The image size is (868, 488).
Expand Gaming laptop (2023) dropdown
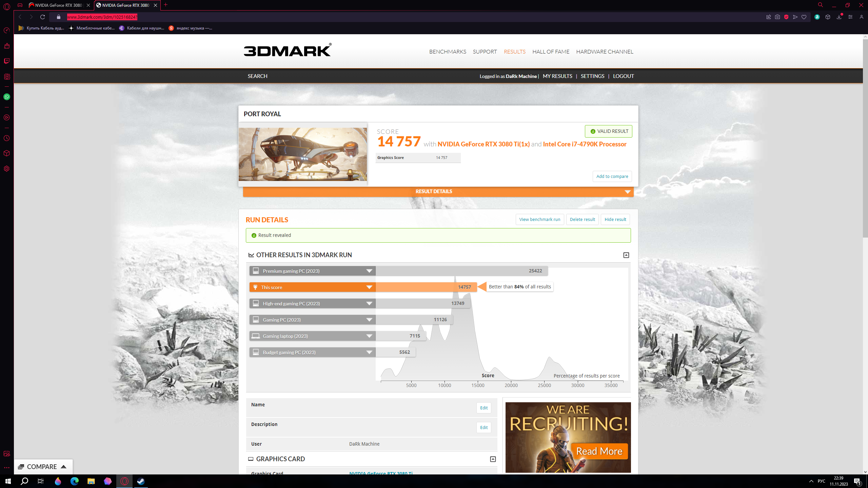tap(369, 336)
